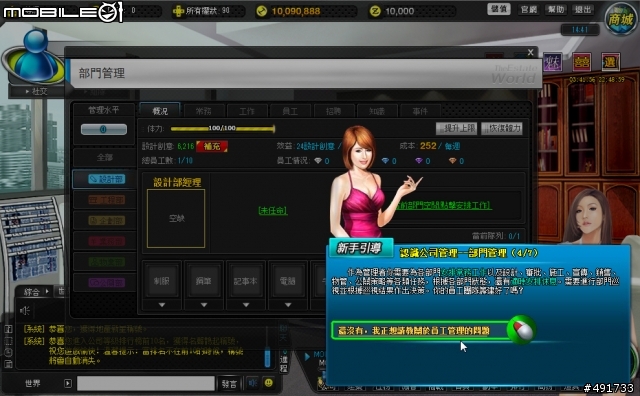Viewport: 640px width, 396px height.
Task: Click the 體力 100/100 stamina bar
Action: pyautogui.click(x=222, y=129)
